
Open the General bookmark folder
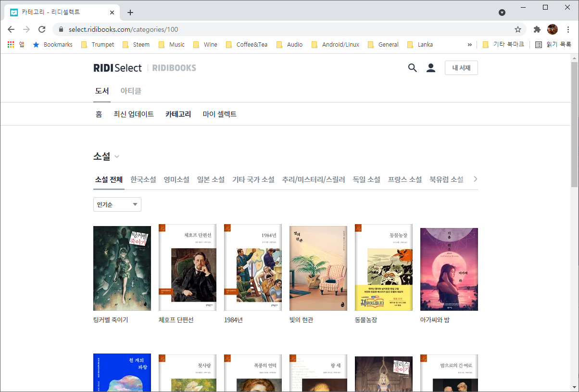(383, 45)
